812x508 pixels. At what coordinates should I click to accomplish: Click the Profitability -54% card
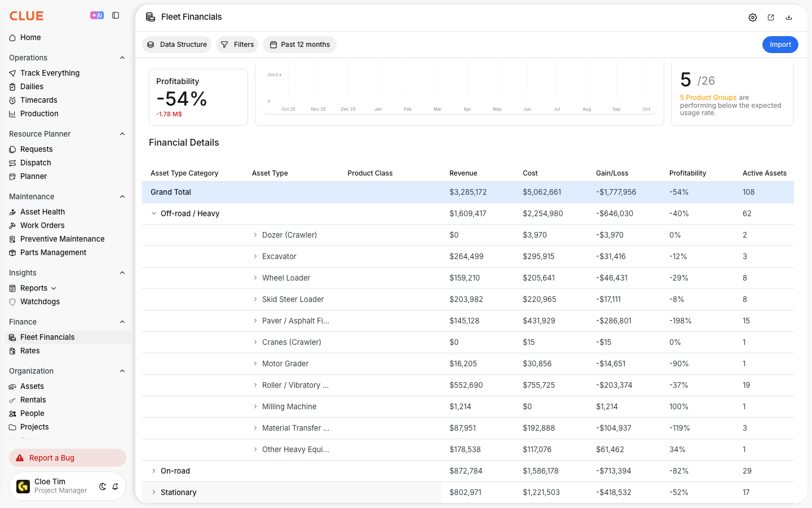tap(198, 97)
